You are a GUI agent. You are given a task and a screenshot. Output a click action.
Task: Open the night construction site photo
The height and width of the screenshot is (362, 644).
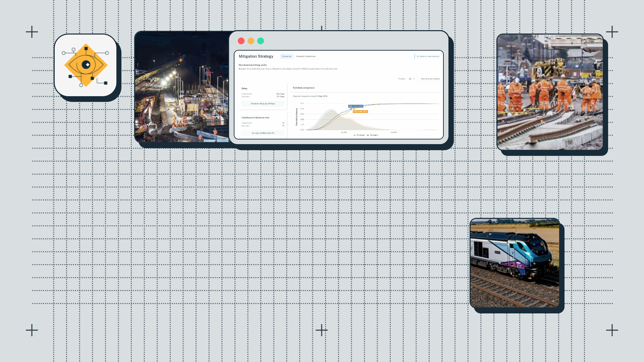pyautogui.click(x=181, y=87)
